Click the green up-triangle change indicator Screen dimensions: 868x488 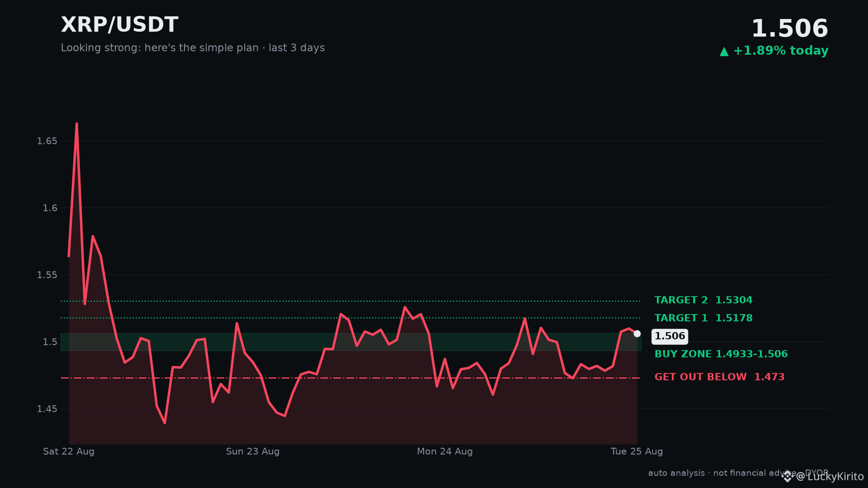[724, 52]
